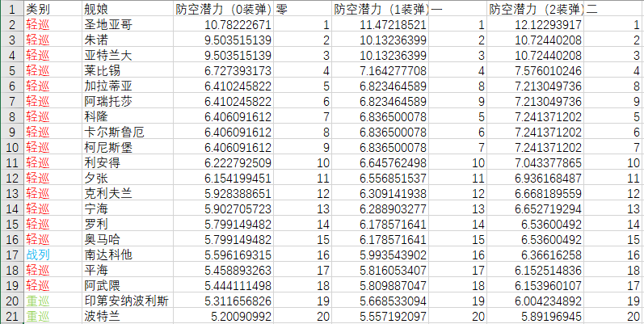Select the 亚特兰大 cell
Image resolution: width=644 pixels, height=324 pixels.
(x=128, y=56)
